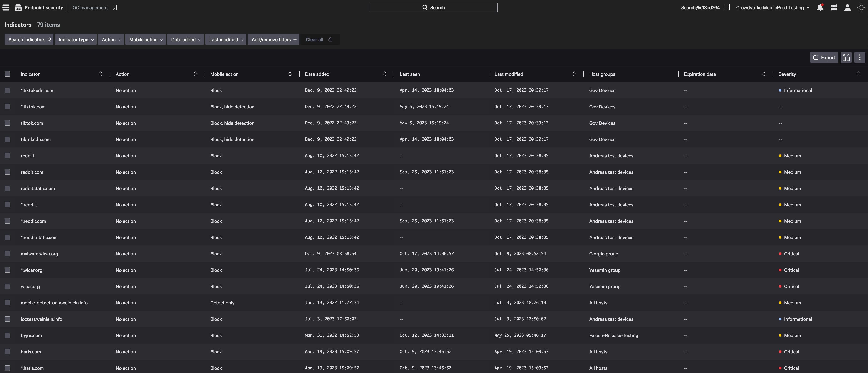Open the Action filter dropdown
Viewport: 868px width, 373px height.
point(111,39)
